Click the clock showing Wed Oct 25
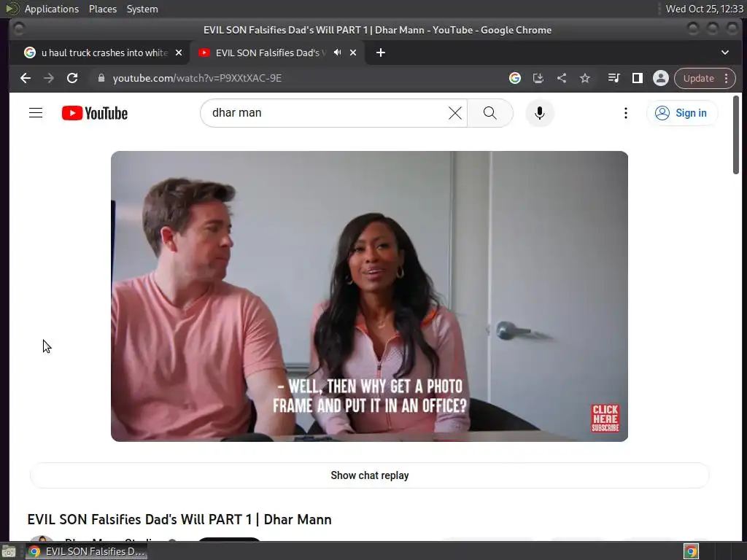This screenshot has width=747, height=560. [704, 9]
